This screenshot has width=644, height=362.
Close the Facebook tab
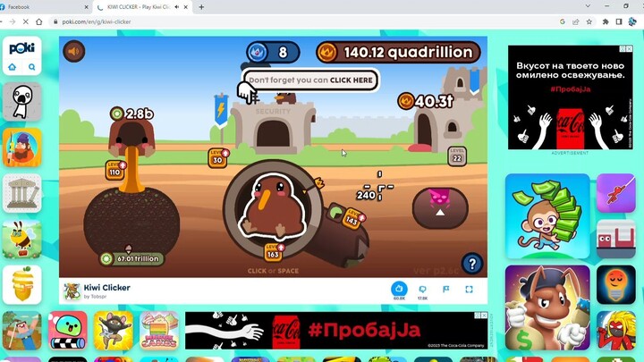pyautogui.click(x=86, y=7)
